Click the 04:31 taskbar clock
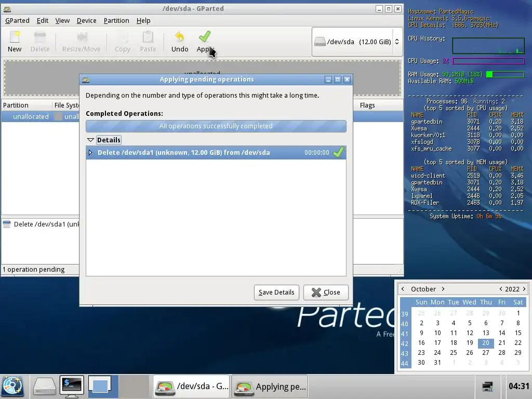Viewport: 532px width, 399px height. pos(519,387)
